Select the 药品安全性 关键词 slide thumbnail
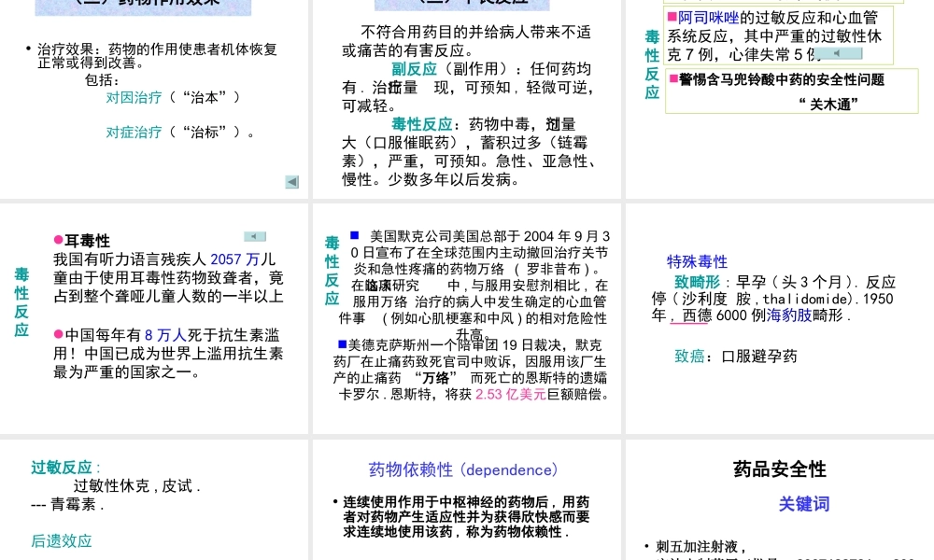Screen dimensions: 934x560 click(x=780, y=500)
